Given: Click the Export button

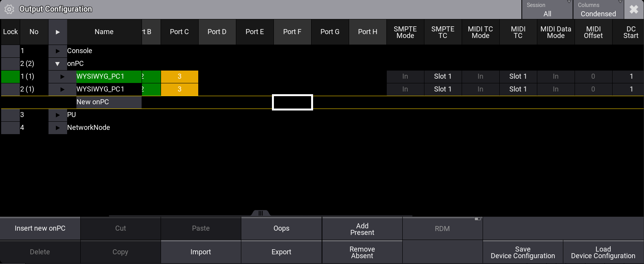Looking at the screenshot, I should [281, 252].
